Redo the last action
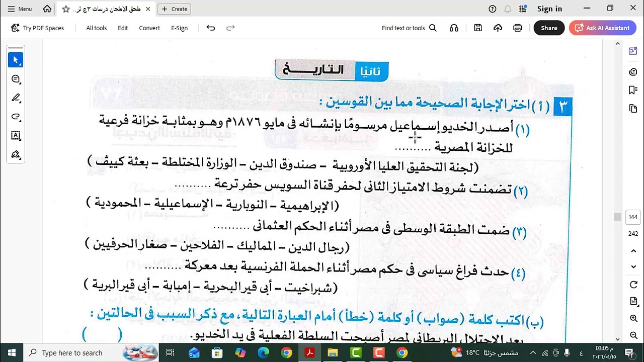644x362 pixels. pos(230,28)
